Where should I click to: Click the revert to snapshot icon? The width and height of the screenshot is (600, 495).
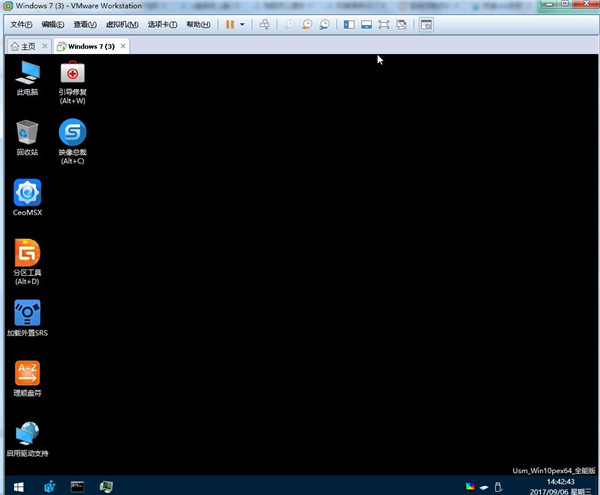coord(307,24)
